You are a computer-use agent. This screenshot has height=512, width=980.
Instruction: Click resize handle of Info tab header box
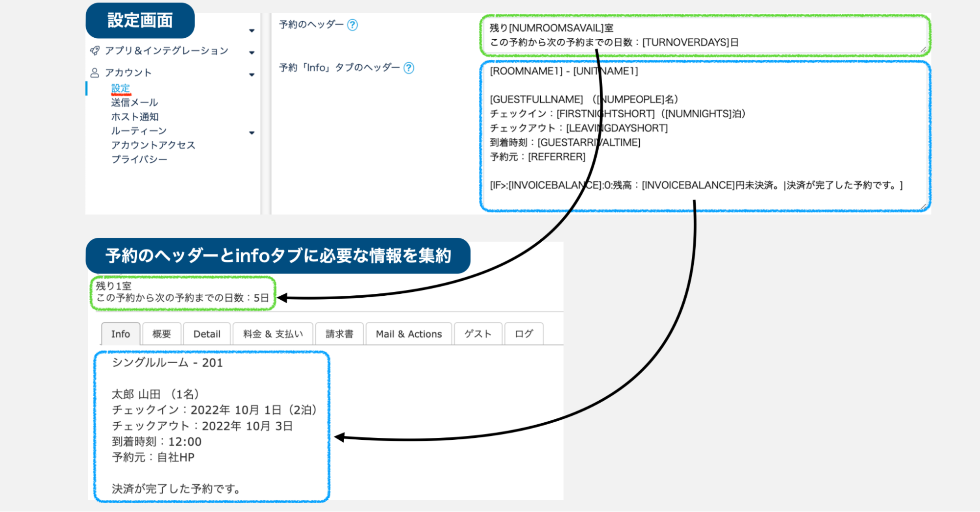pyautogui.click(x=923, y=206)
